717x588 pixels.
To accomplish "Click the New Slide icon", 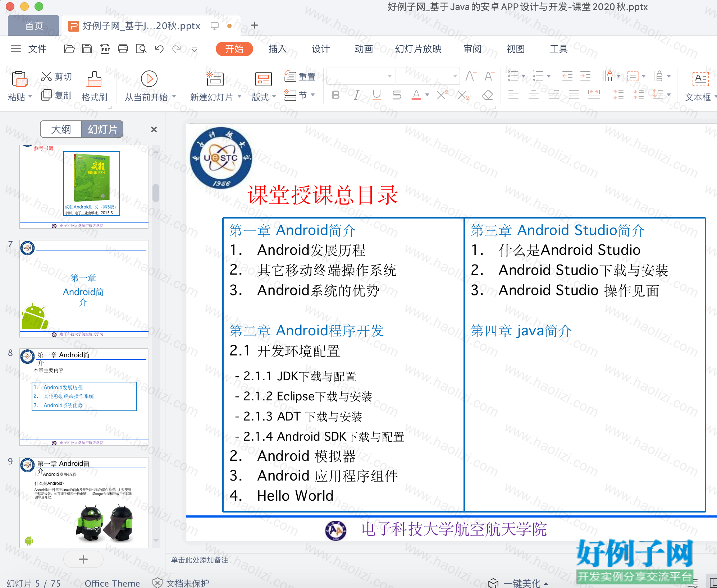I will 215,79.
